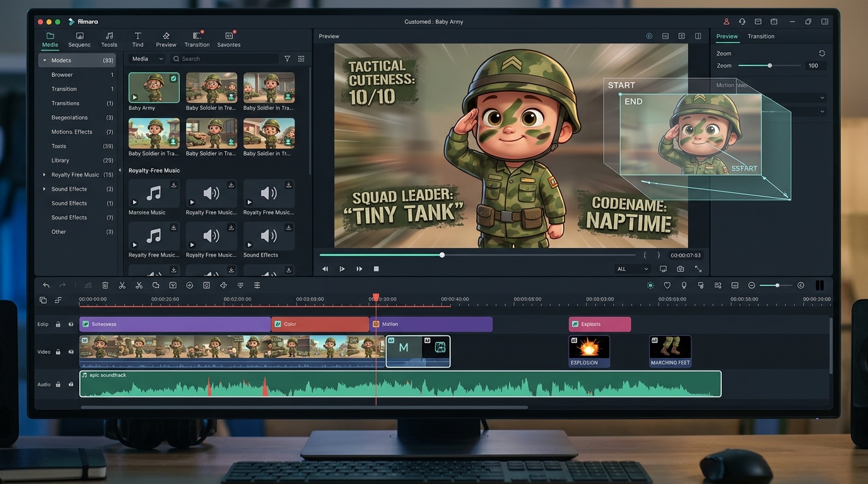Click the snapshot camera icon under preview

[x=681, y=268]
